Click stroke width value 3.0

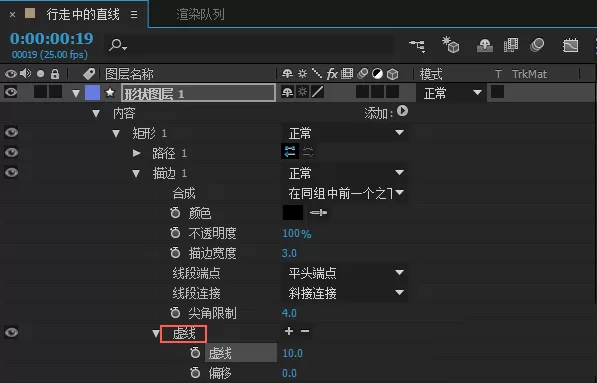(x=289, y=253)
